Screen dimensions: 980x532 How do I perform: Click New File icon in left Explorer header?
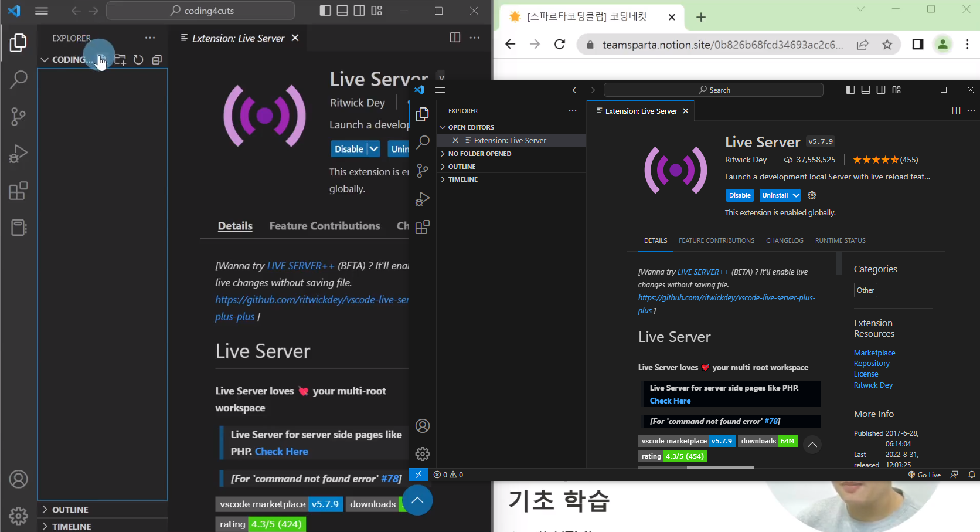click(101, 59)
